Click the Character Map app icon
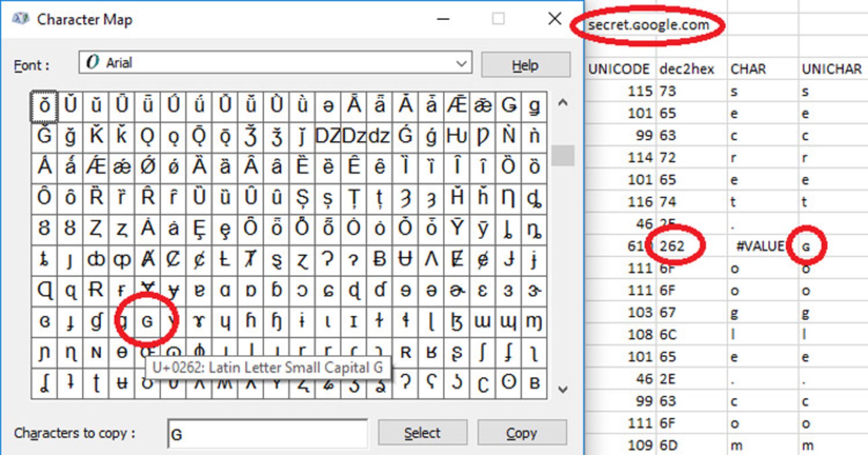Screen dimensions: 868x455 (x=20, y=19)
